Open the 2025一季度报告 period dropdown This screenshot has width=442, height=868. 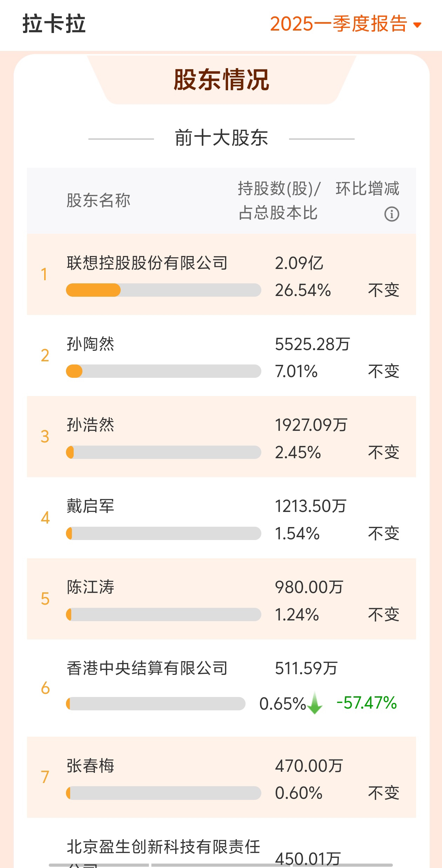[x=345, y=24]
